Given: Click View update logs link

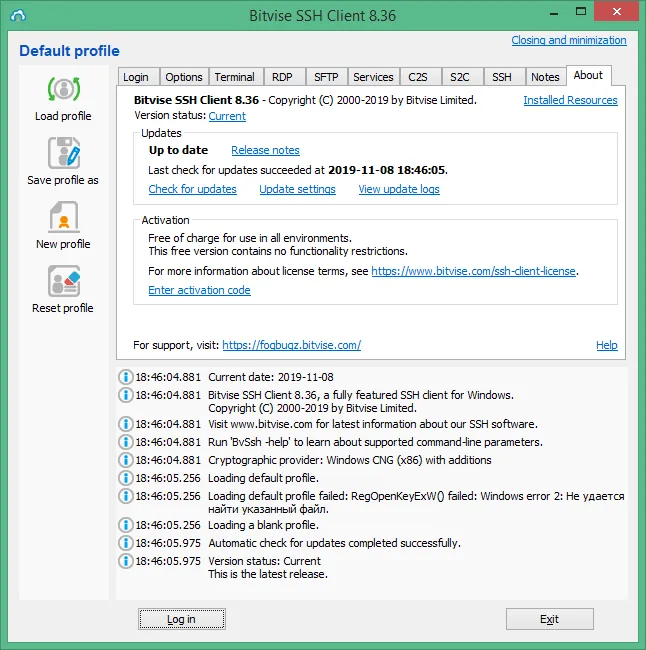Looking at the screenshot, I should [x=399, y=189].
